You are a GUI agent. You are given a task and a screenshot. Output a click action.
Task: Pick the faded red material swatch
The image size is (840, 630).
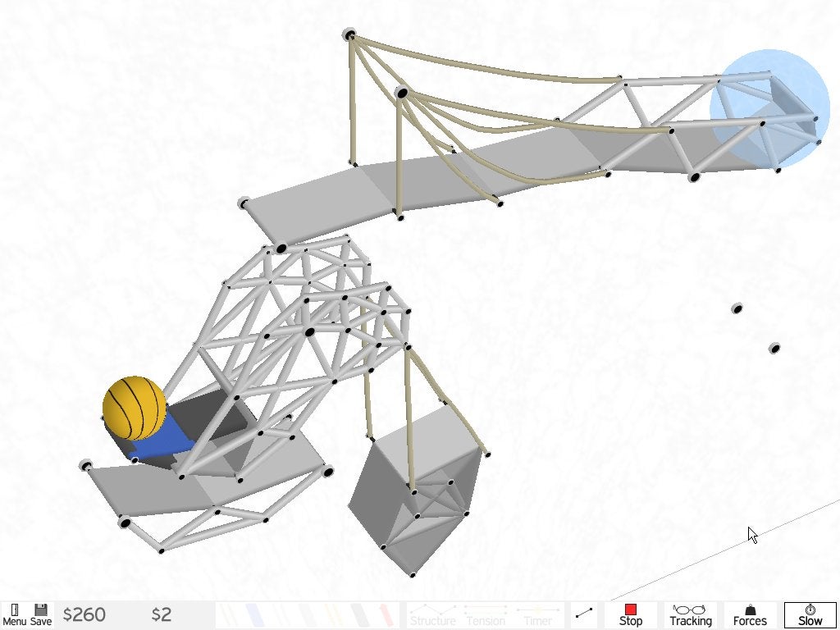[386, 614]
